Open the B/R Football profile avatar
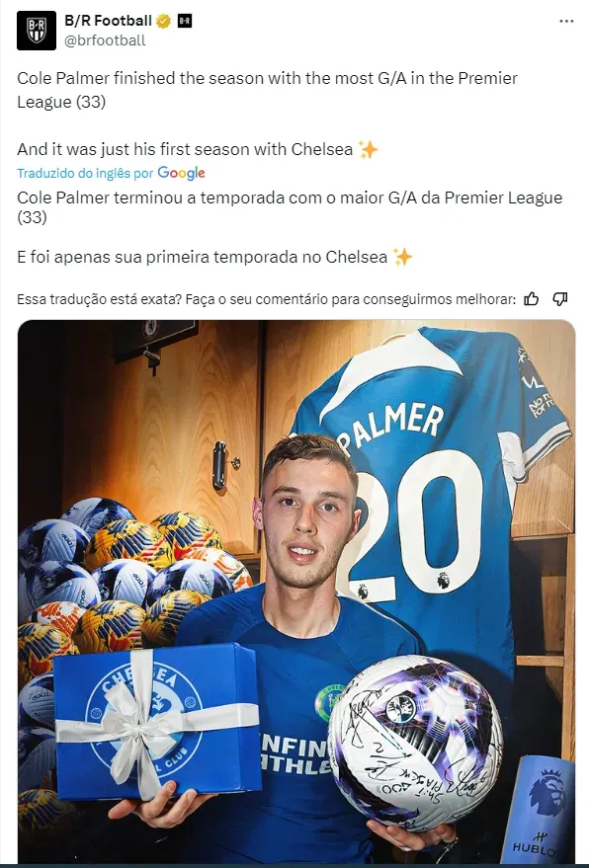The image size is (589, 868). pyautogui.click(x=36, y=31)
